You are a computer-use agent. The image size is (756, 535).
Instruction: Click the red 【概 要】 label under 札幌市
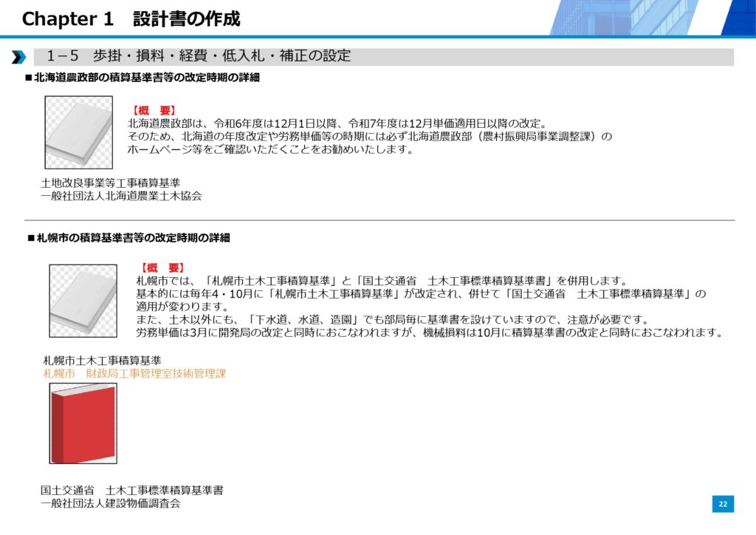pyautogui.click(x=162, y=267)
